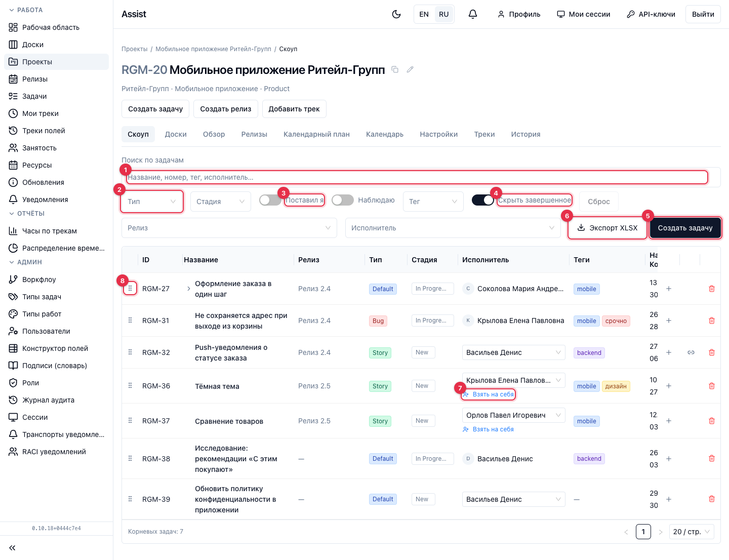This screenshot has width=729, height=560.
Task: Delete task RGM-37 trash icon
Action: pos(712,421)
